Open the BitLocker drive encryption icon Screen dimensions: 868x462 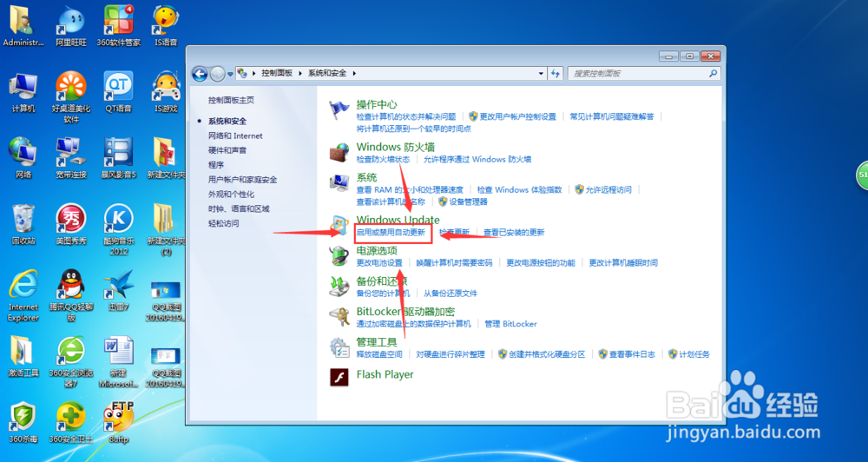(x=339, y=317)
